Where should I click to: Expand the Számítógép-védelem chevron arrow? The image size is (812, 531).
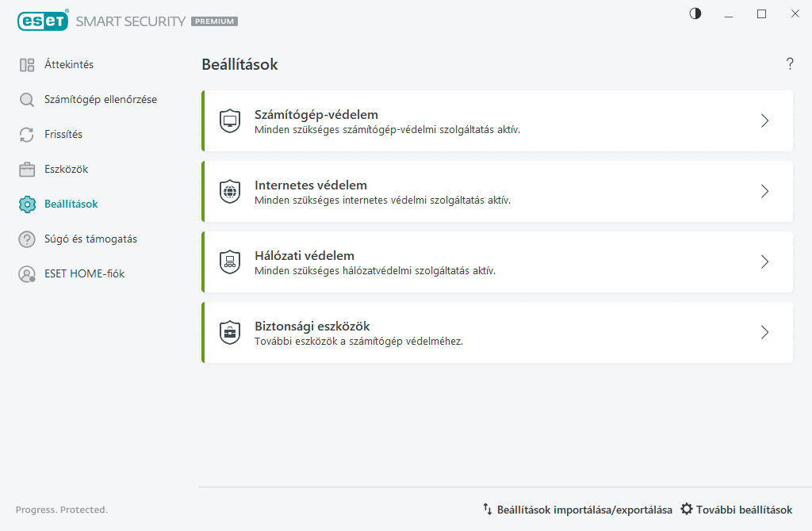764,121
